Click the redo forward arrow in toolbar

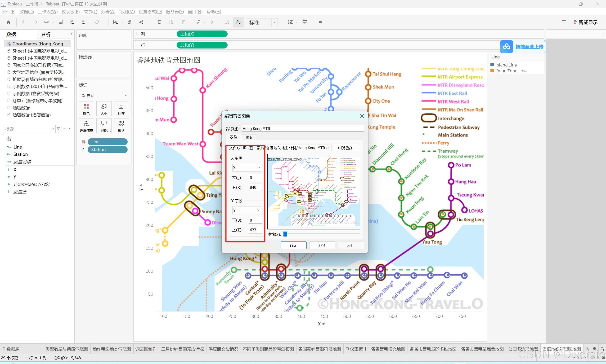[36, 22]
